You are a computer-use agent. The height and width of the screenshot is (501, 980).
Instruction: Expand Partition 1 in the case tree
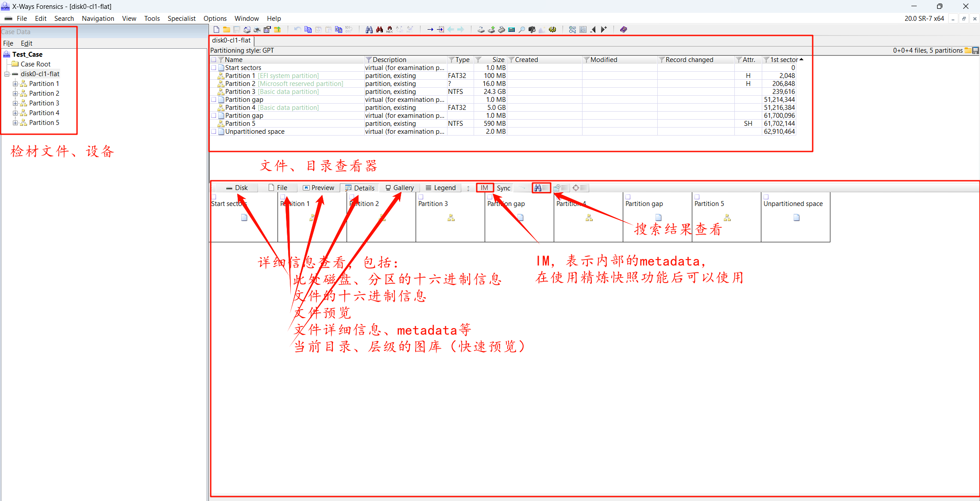(15, 84)
